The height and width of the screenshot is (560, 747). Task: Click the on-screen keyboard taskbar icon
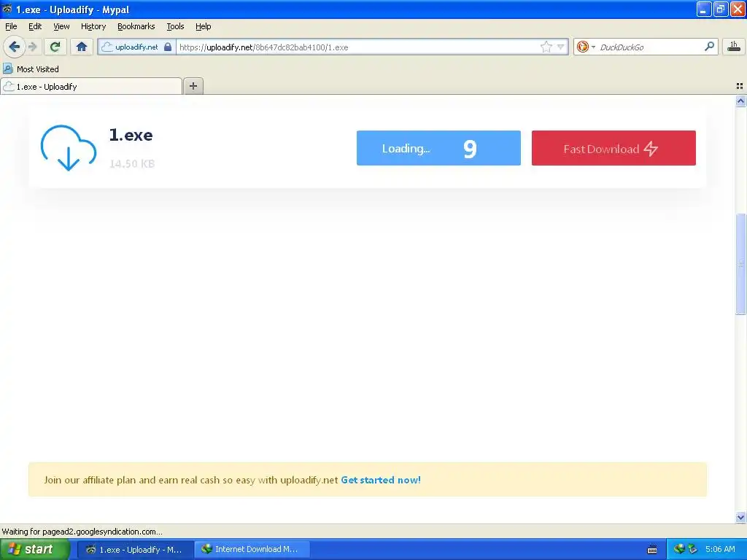click(x=653, y=550)
